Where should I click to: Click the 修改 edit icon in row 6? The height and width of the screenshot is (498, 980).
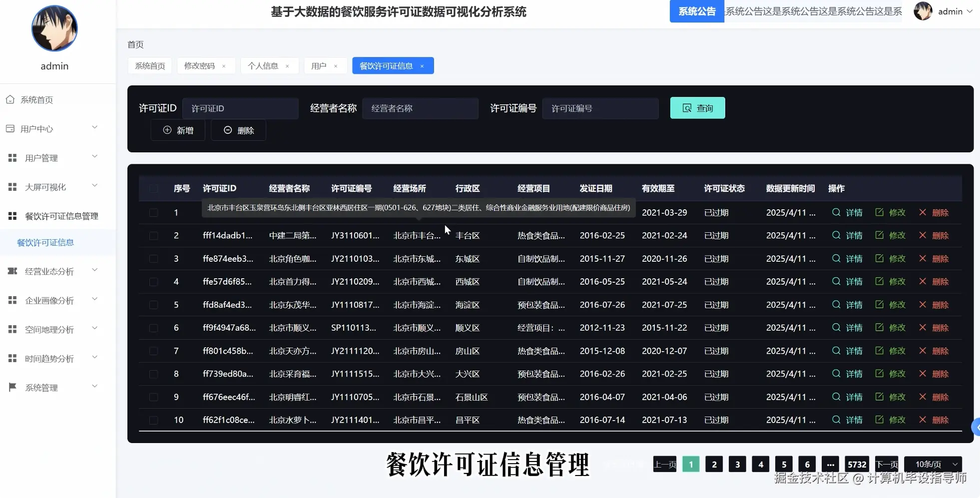pyautogui.click(x=880, y=327)
